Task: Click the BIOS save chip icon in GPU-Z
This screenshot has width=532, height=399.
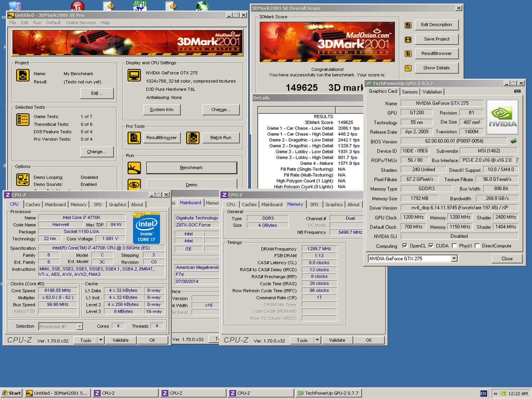Action: [x=514, y=141]
